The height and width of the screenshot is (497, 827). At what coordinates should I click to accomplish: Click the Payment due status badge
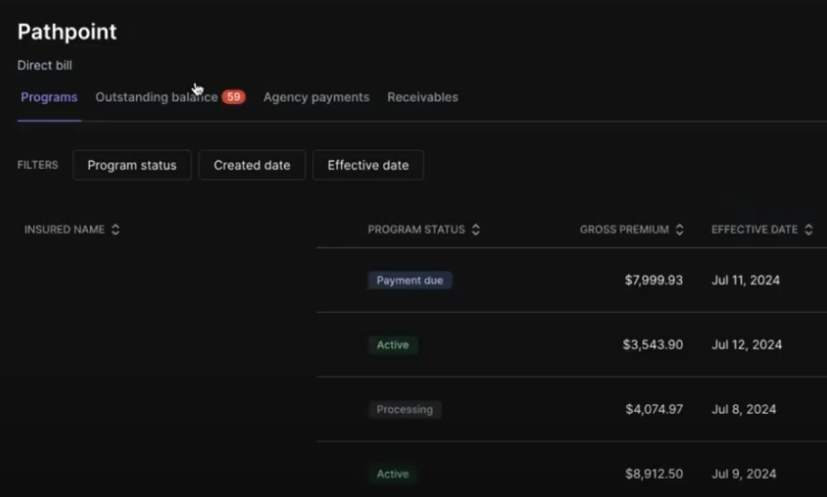click(409, 281)
